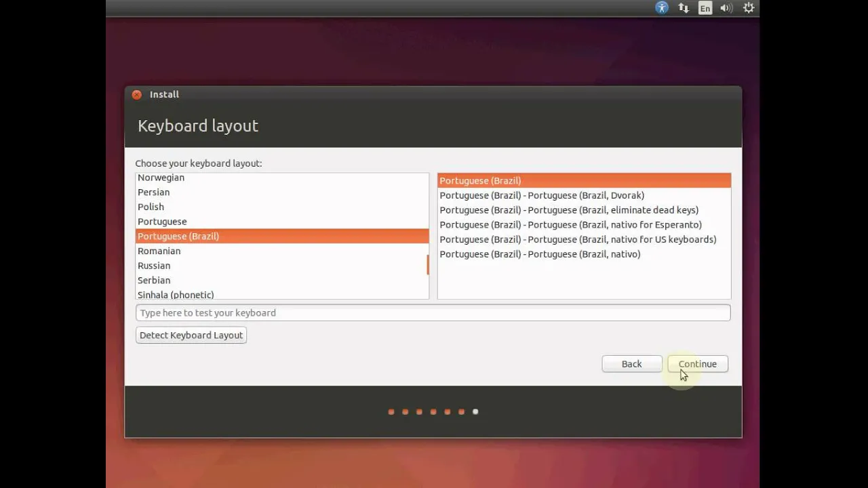Open the system gear session menu

coord(749,8)
